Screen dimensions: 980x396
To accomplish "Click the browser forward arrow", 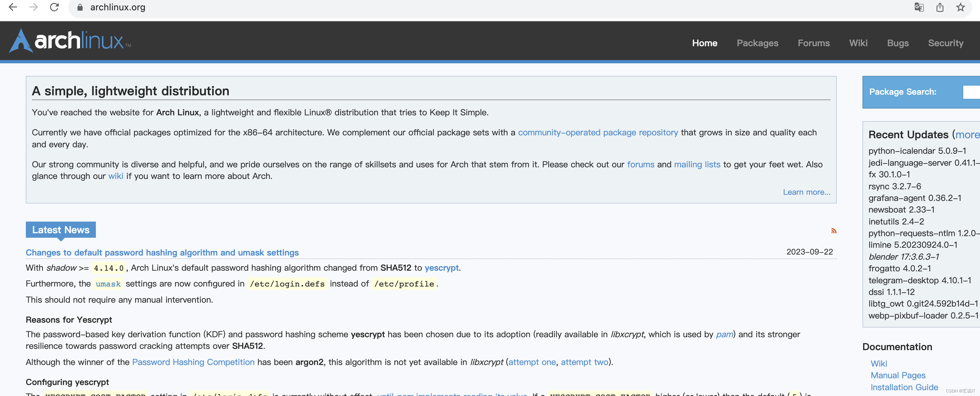I will click(34, 7).
